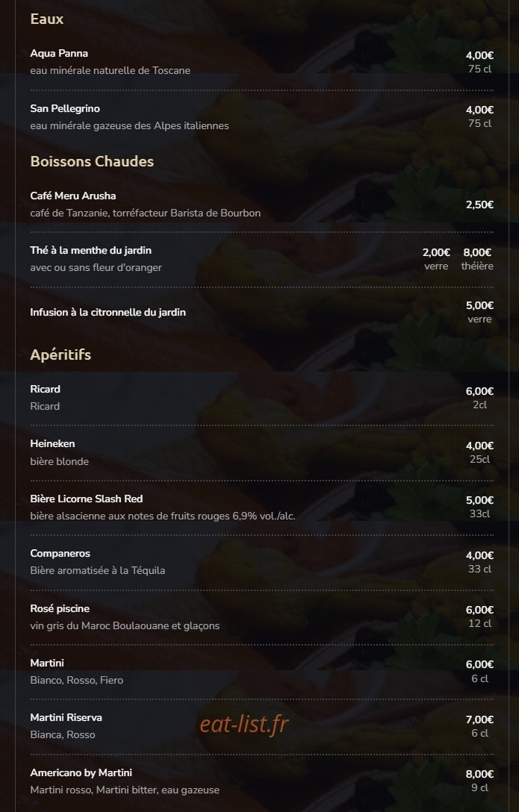Image resolution: width=519 pixels, height=812 pixels.
Task: Click Thé à la menthe du jardin
Action: [x=90, y=250]
